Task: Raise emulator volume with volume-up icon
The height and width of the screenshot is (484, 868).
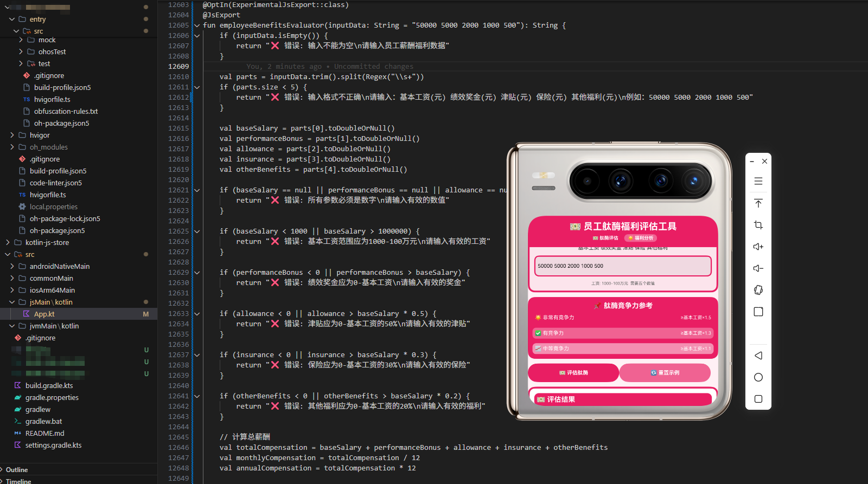Action: [x=758, y=247]
